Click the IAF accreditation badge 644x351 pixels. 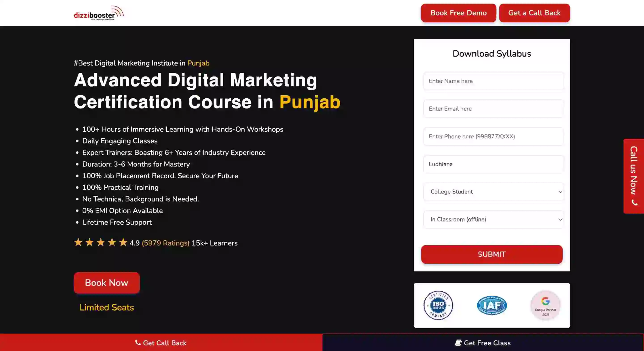pos(492,305)
